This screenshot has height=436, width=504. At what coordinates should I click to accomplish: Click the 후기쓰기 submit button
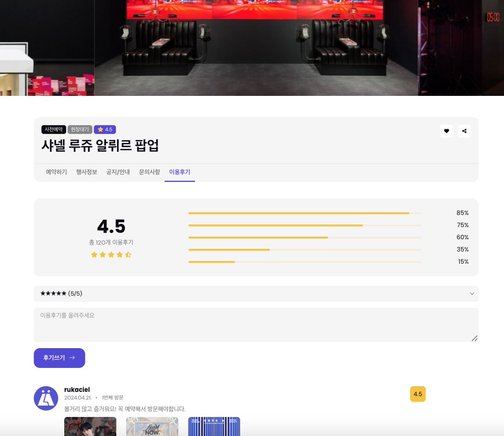pos(59,358)
